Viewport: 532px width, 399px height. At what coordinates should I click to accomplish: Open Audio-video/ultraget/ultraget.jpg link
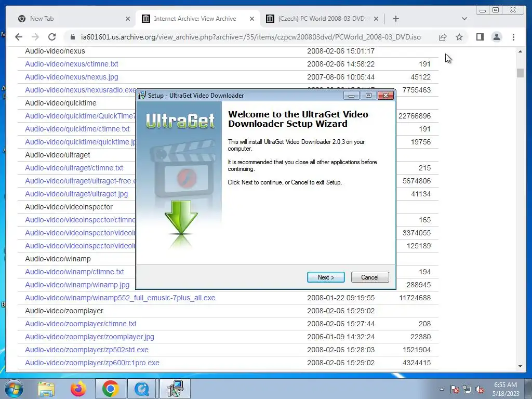pos(76,194)
